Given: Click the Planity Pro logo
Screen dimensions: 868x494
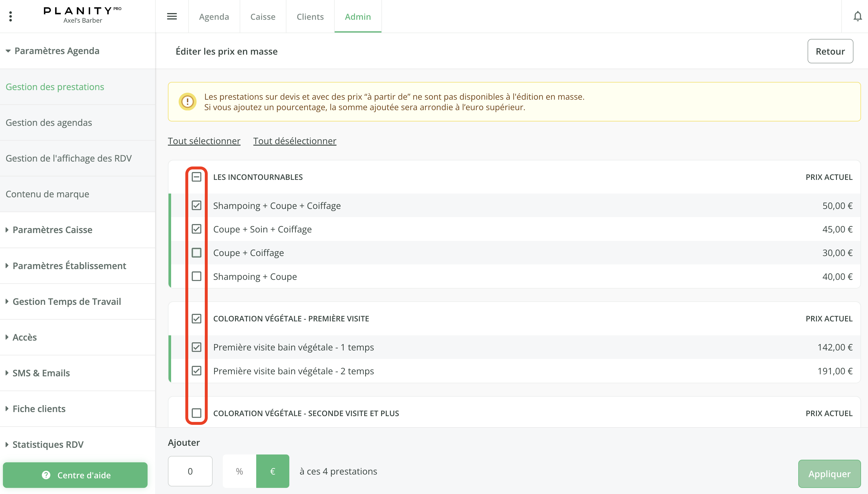Looking at the screenshot, I should tap(83, 15).
